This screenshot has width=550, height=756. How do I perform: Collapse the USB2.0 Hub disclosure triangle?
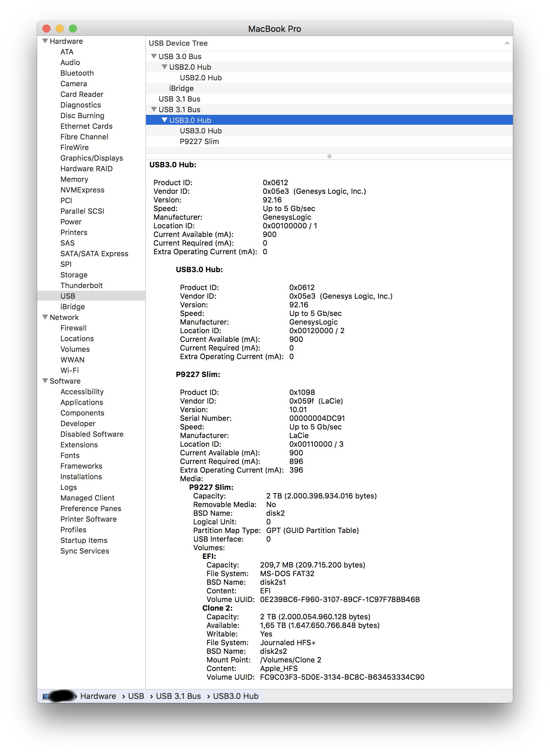pyautogui.click(x=165, y=67)
